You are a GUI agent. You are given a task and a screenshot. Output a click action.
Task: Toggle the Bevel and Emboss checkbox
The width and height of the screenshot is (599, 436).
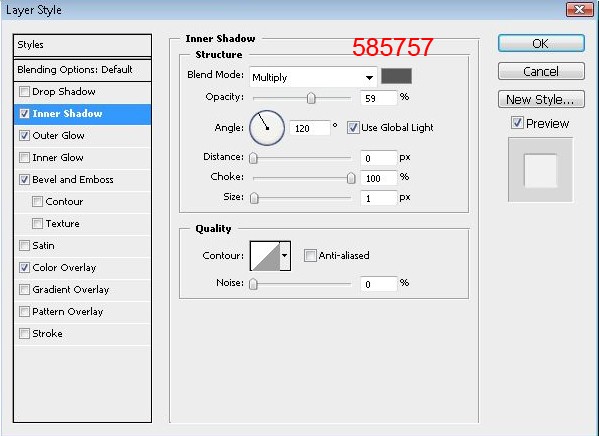[24, 180]
